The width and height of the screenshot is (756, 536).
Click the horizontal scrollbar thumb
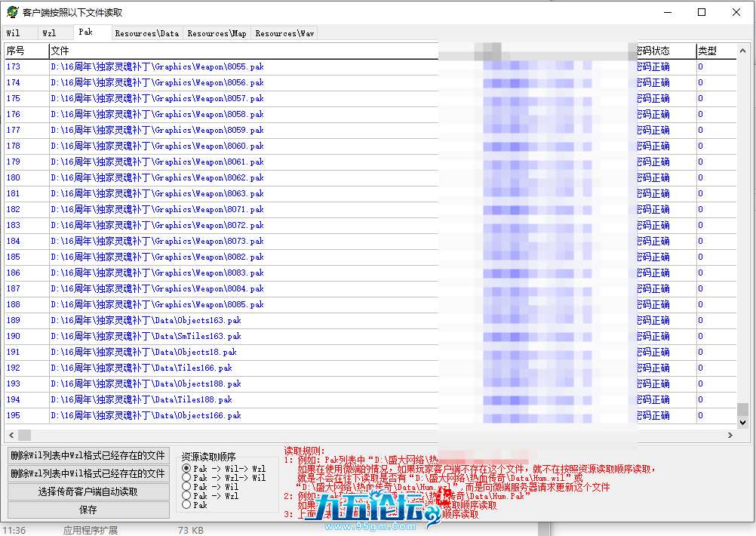tap(25, 435)
